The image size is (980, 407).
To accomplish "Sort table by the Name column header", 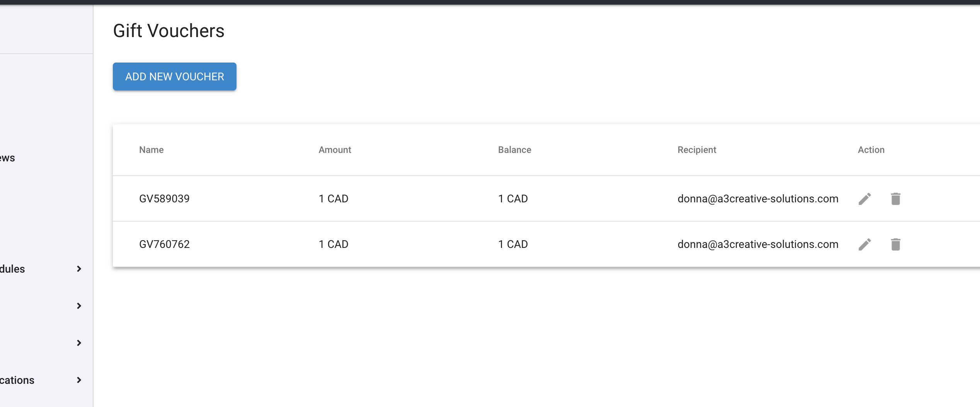I will pyautogui.click(x=151, y=150).
